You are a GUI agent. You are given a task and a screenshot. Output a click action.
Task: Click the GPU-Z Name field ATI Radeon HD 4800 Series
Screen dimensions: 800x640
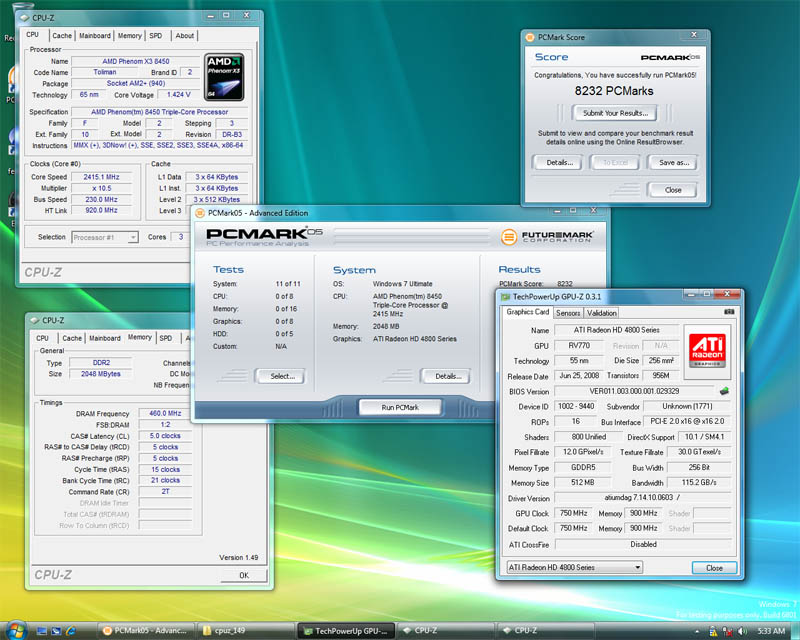point(616,330)
